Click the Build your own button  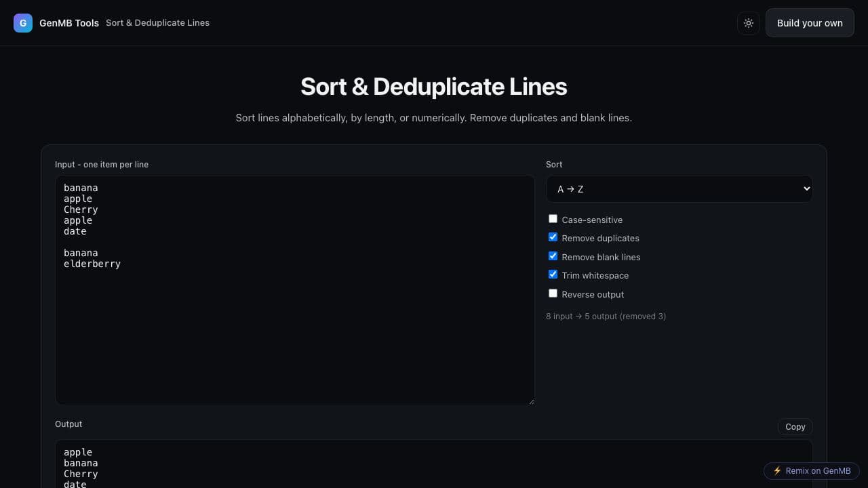coord(810,23)
